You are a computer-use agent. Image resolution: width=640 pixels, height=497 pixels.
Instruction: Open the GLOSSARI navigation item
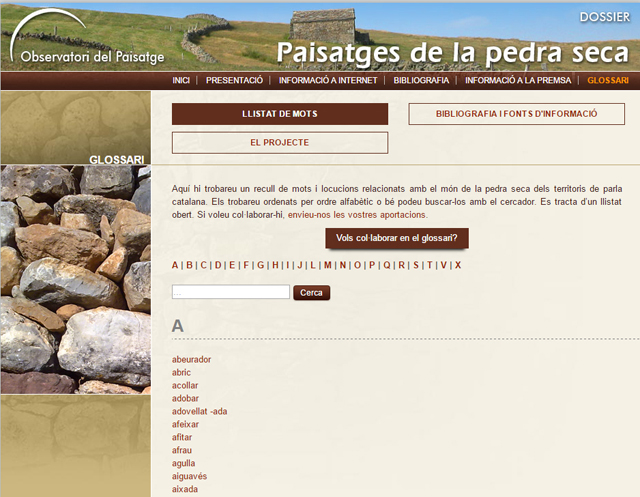pos(608,80)
